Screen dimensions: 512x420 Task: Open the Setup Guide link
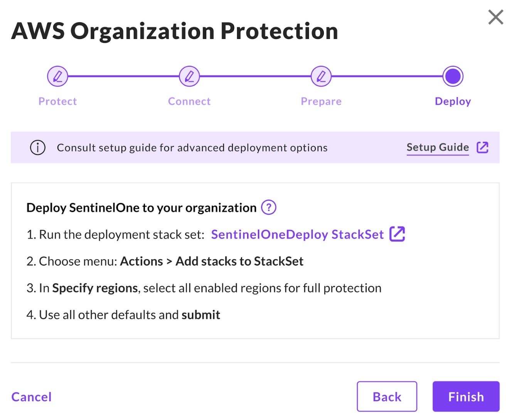tap(438, 147)
